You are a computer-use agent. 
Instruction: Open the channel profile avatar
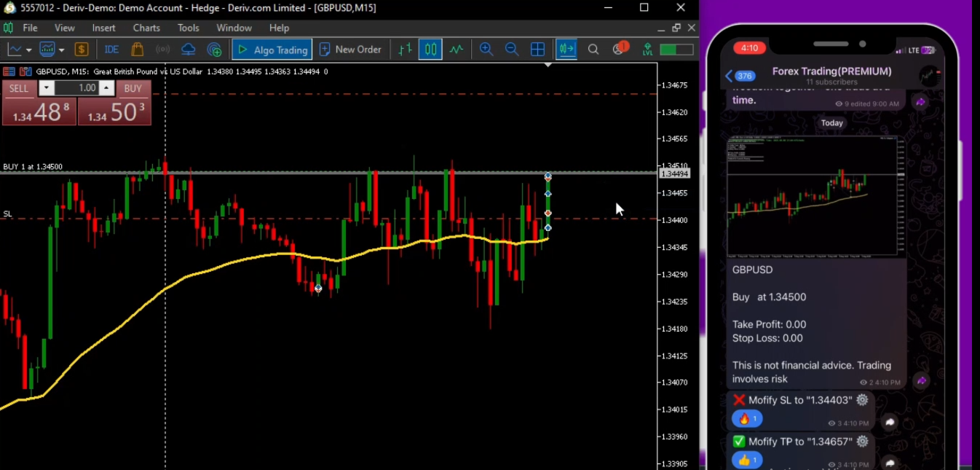pyautogui.click(x=929, y=75)
